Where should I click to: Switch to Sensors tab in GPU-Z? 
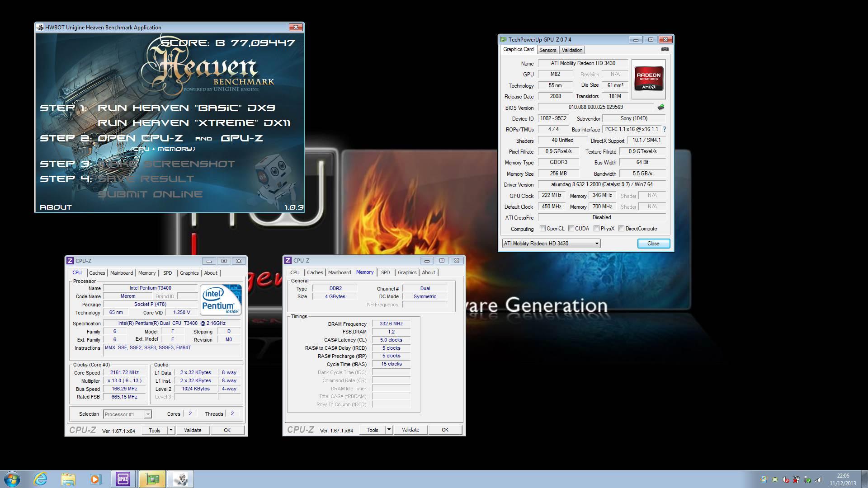coord(547,50)
